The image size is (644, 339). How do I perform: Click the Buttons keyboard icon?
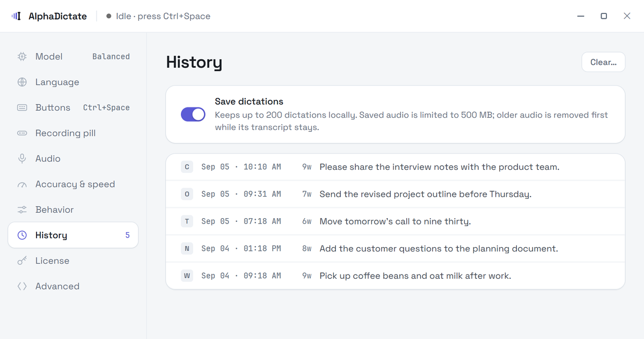click(x=22, y=107)
